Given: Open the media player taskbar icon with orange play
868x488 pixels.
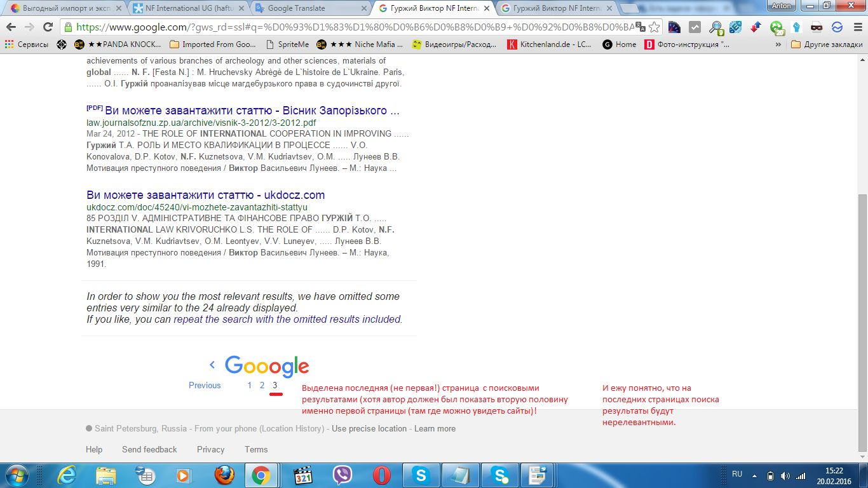Looking at the screenshot, I should tap(184, 475).
